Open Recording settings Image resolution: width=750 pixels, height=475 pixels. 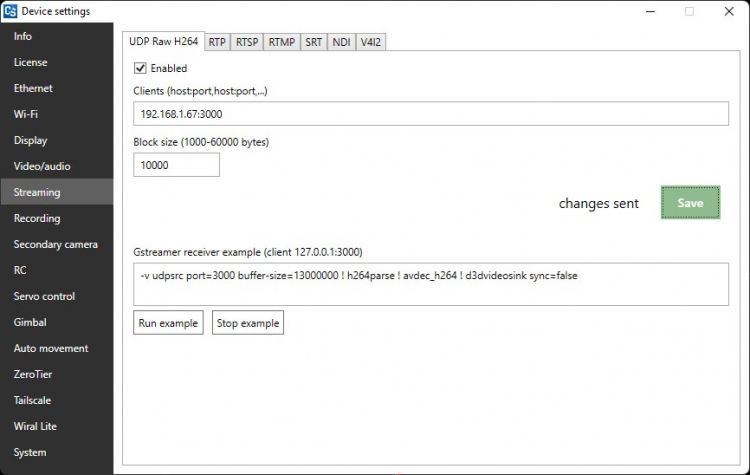pyautogui.click(x=57, y=218)
